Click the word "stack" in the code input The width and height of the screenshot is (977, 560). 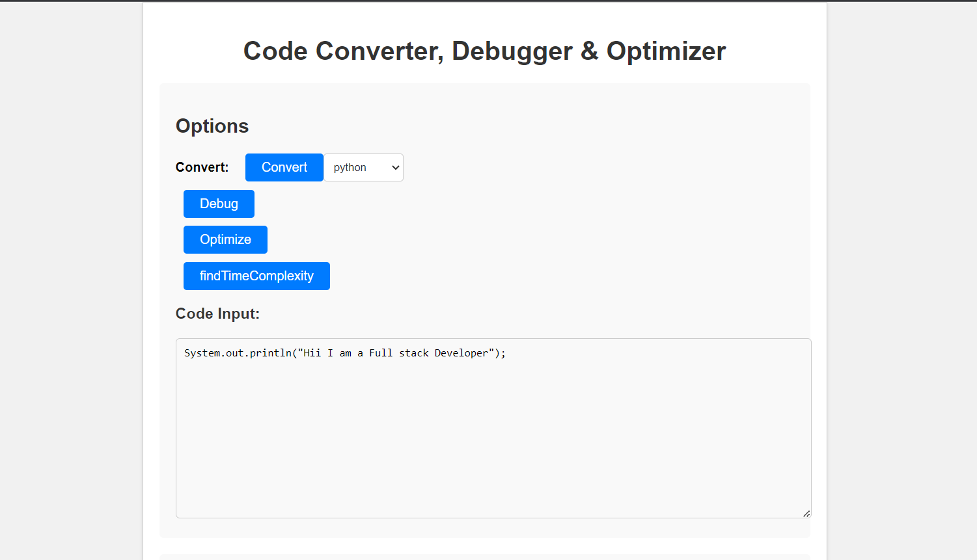(413, 353)
